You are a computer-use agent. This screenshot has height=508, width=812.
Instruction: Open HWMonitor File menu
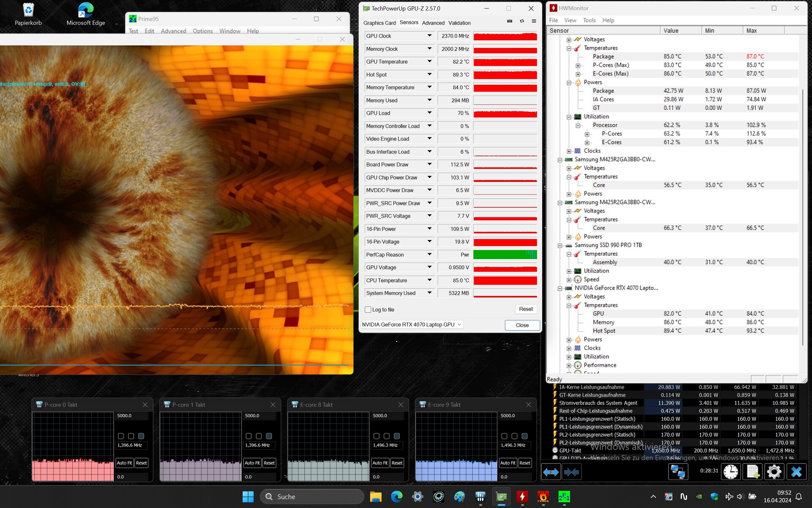[x=553, y=20]
